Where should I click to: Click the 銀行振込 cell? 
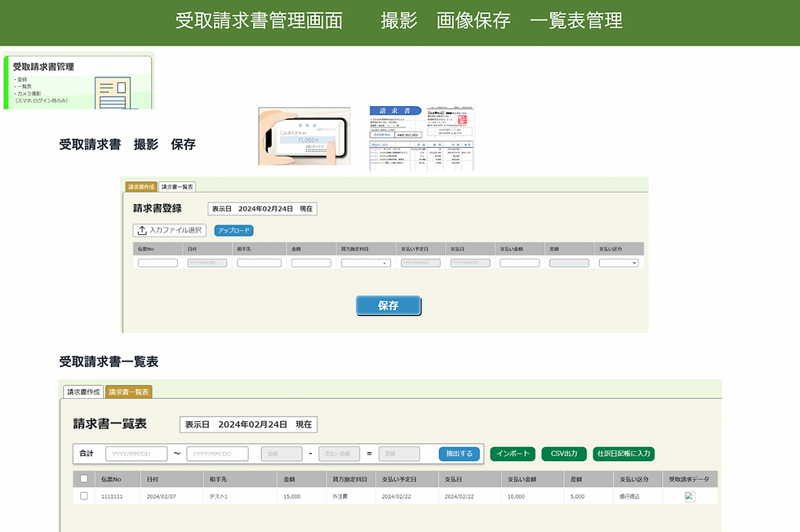(629, 496)
